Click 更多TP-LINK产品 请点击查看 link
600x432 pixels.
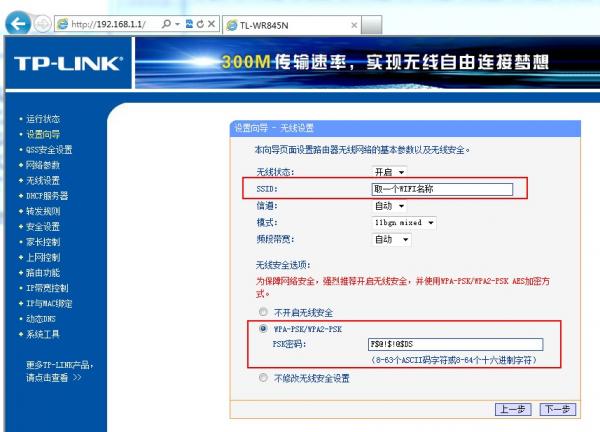click(x=59, y=371)
